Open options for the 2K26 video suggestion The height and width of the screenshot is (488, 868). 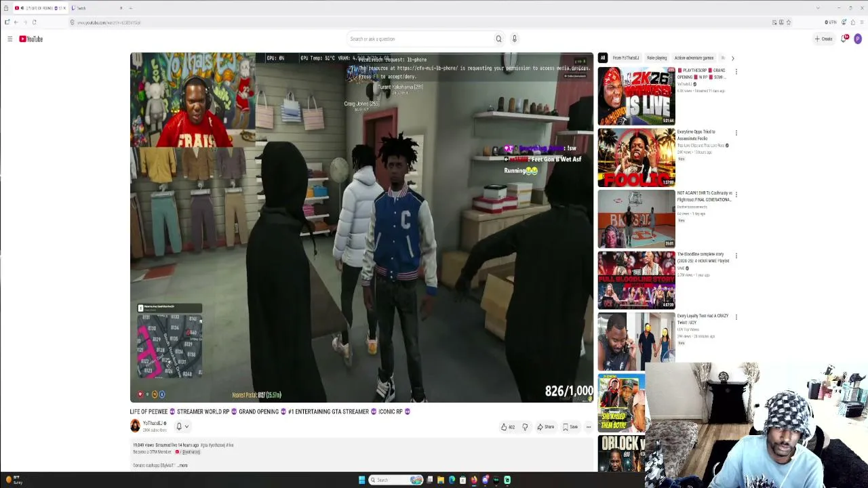coord(736,71)
